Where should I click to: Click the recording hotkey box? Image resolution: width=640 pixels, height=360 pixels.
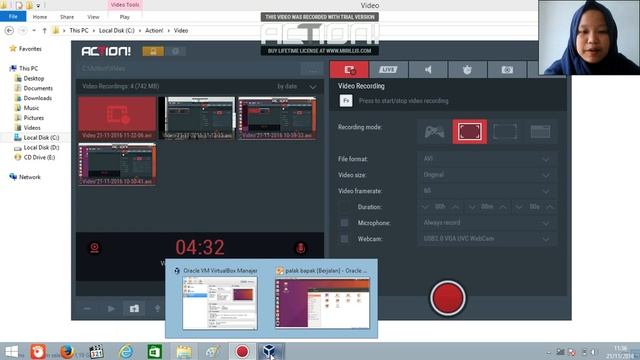click(346, 101)
